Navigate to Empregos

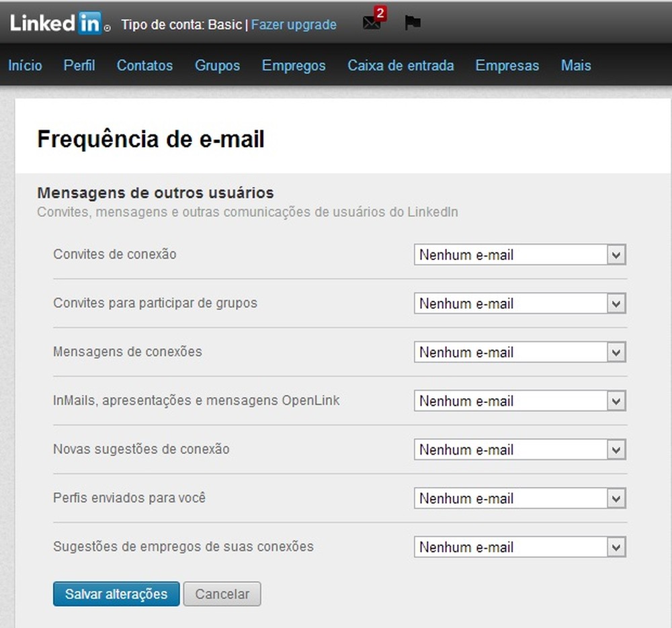coord(294,66)
